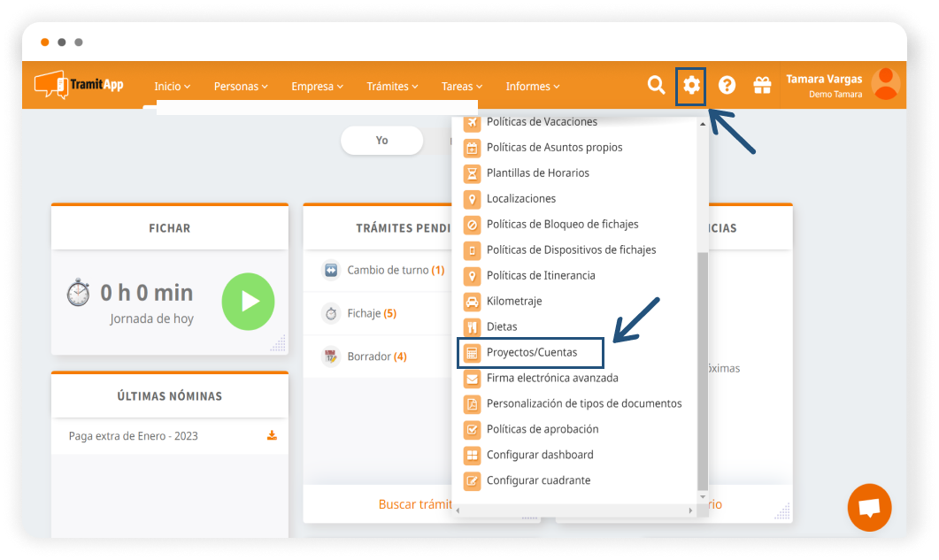Switch to the Yo tab
This screenshot has width=939, height=560.
tap(381, 141)
